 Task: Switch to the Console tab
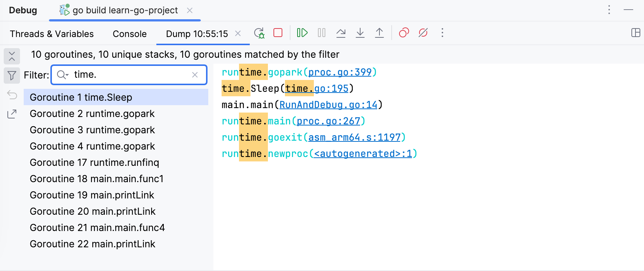point(130,34)
